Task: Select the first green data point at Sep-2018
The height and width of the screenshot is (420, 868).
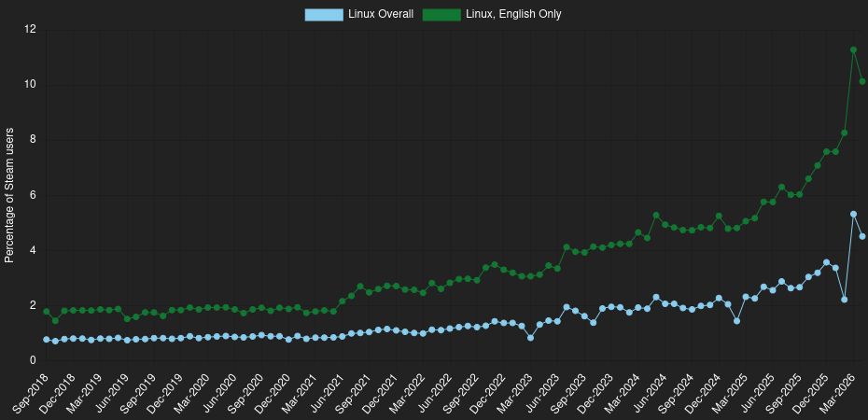Action: point(47,312)
